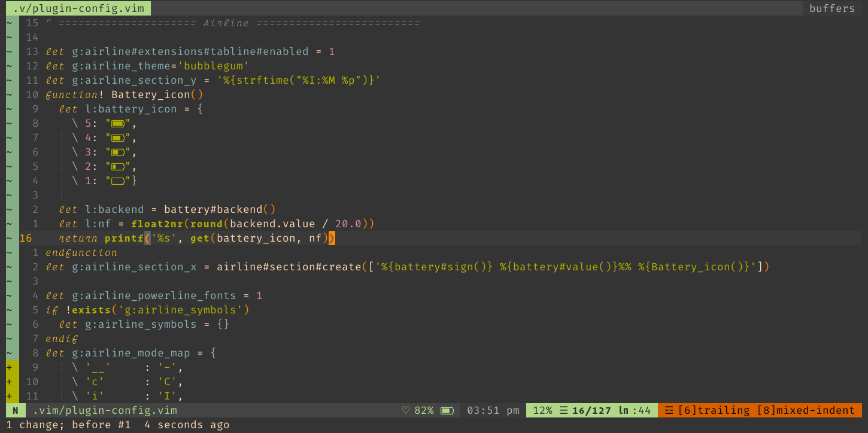This screenshot has width=868, height=433.
Task: Click the [8]mixed-indent warning
Action: (x=806, y=411)
